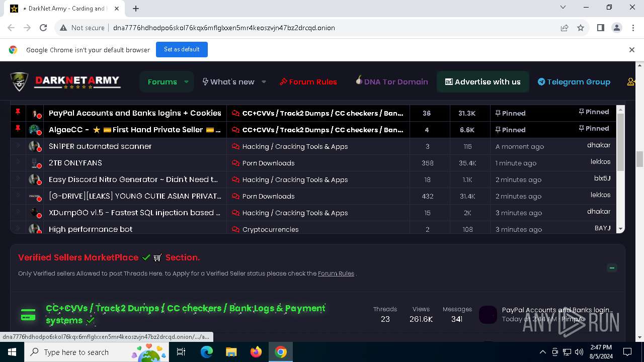The image size is (644, 362).
Task: Click user dhakar on SN1PER row
Action: 599,145
